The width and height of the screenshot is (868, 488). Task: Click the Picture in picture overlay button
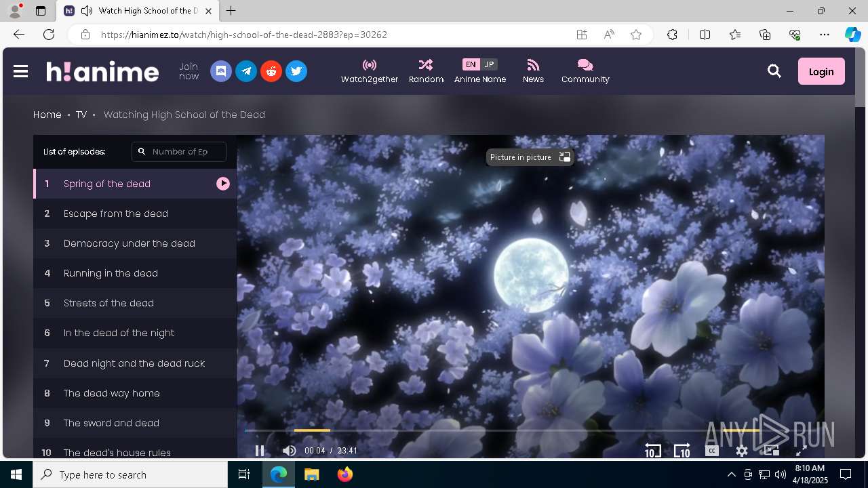pyautogui.click(x=530, y=157)
